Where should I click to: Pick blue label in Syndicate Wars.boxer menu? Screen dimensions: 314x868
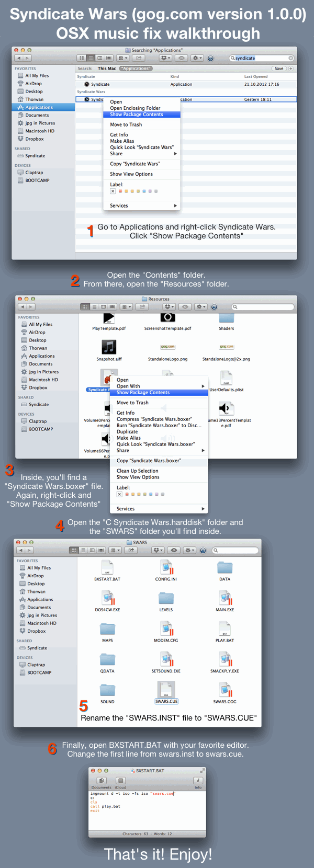[150, 494]
